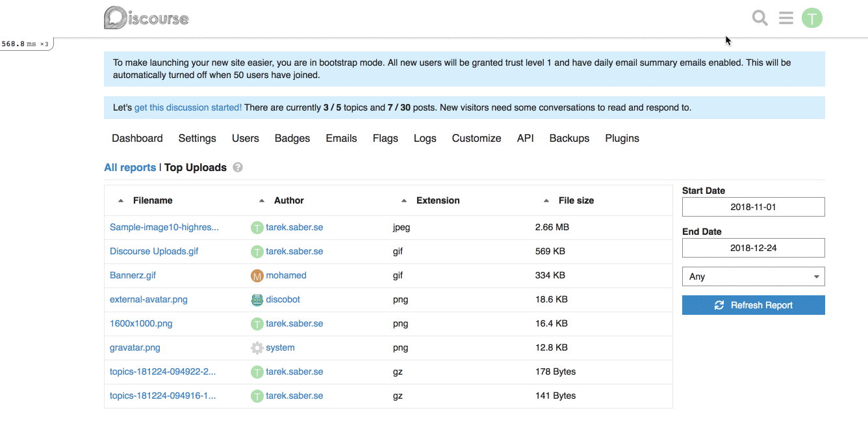
Task: Open the search magnifier icon
Action: [760, 18]
